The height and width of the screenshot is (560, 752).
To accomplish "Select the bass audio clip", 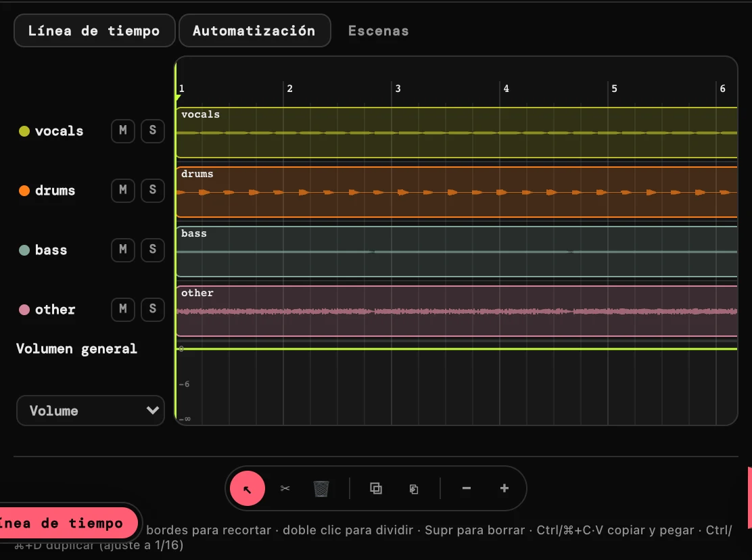I will tap(456, 252).
